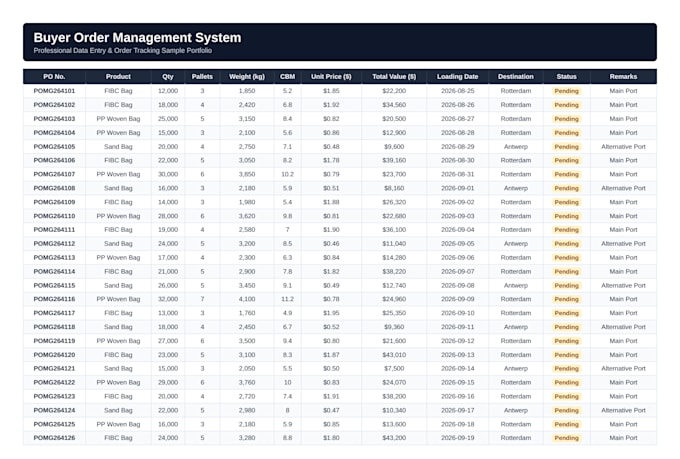Click 'FIBC Bag' product in POMG264106 row
This screenshot has height=459, width=680.
click(118, 160)
